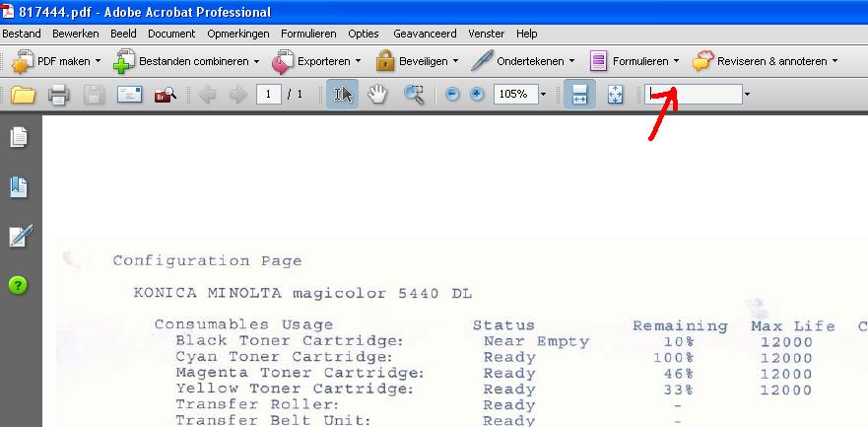
Task: Click the Open folder icon
Action: (x=23, y=95)
